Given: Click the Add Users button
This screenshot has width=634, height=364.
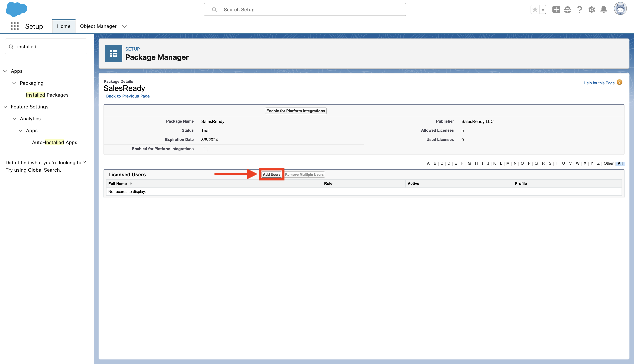Looking at the screenshot, I should click(271, 174).
